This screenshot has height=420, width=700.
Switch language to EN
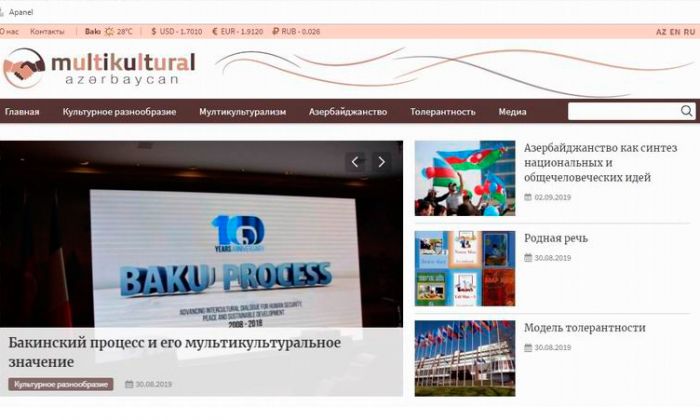point(675,32)
